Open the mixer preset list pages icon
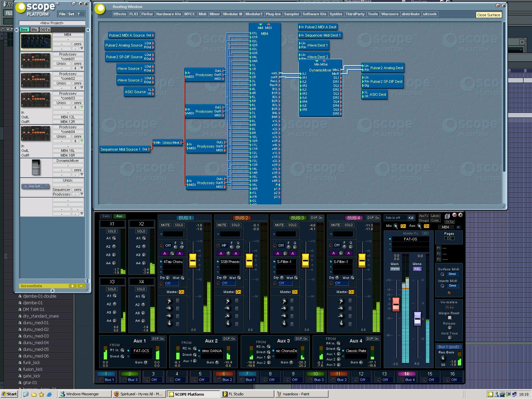The height and width of the screenshot is (399, 532). coord(447,216)
